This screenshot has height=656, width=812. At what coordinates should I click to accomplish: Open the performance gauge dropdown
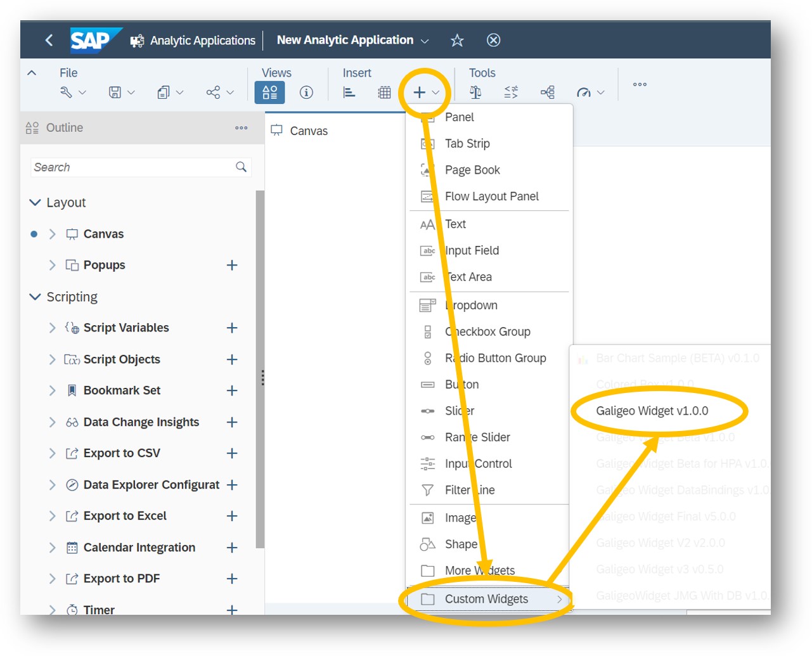click(x=590, y=93)
